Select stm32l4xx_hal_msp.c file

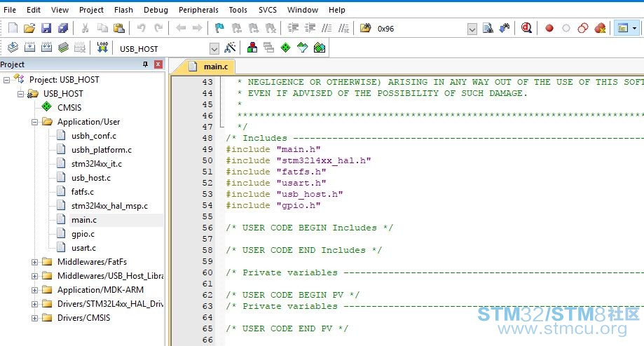[x=109, y=206]
